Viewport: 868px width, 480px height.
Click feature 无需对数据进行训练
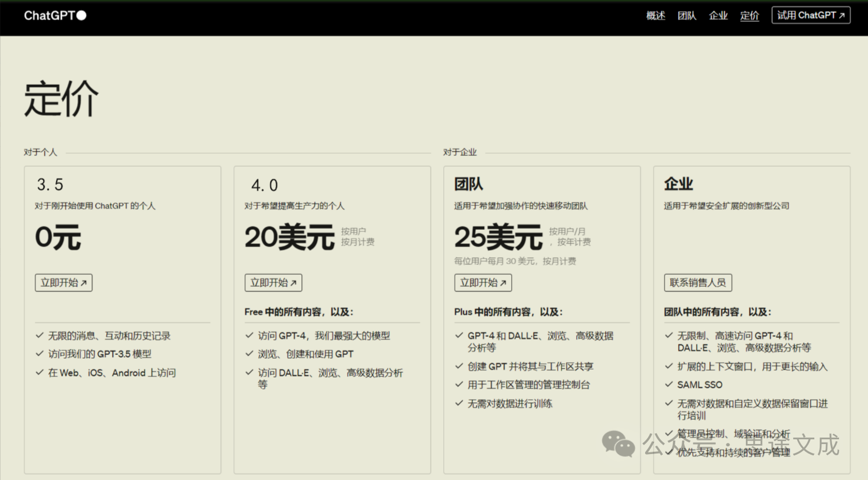coord(510,403)
